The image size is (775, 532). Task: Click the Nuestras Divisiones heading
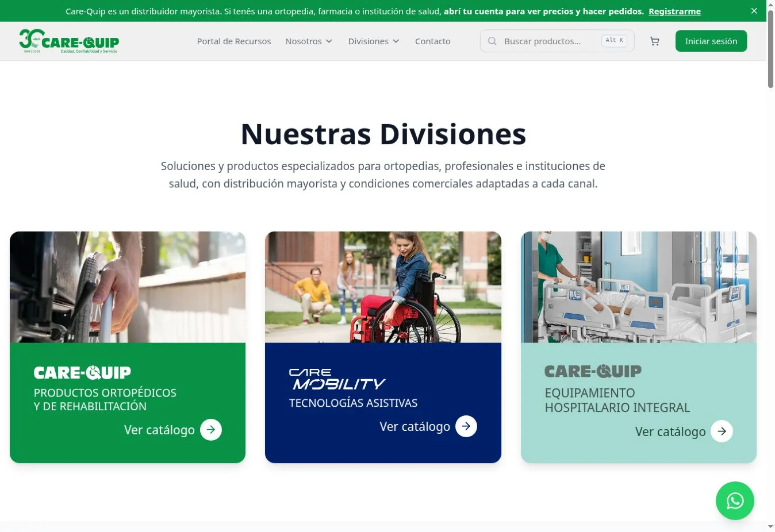pos(383,134)
